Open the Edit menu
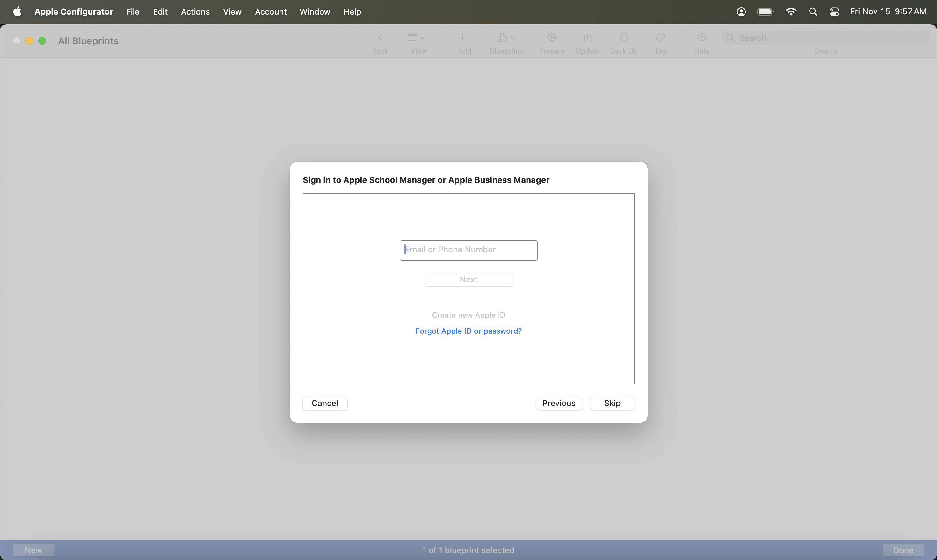 (x=160, y=12)
